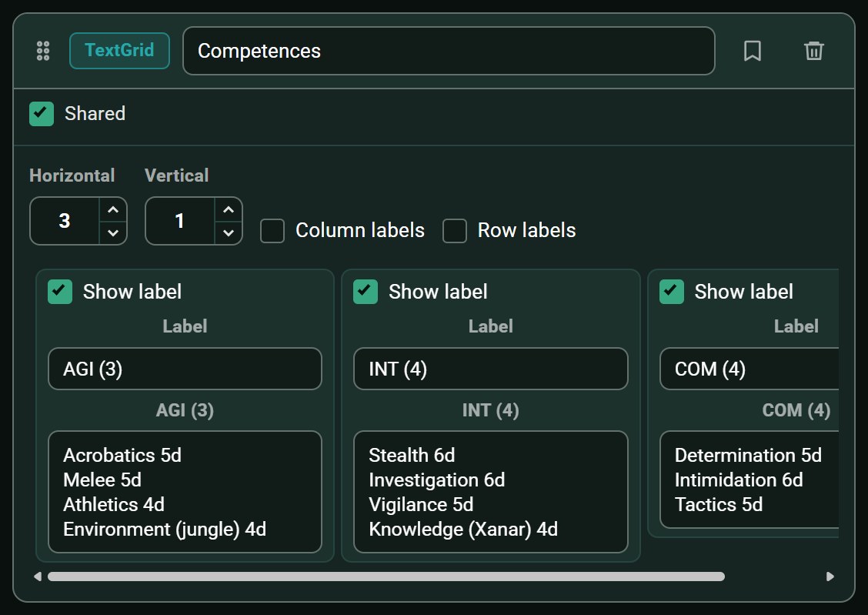
Task: Edit the AGI (3) label input
Action: [185, 369]
